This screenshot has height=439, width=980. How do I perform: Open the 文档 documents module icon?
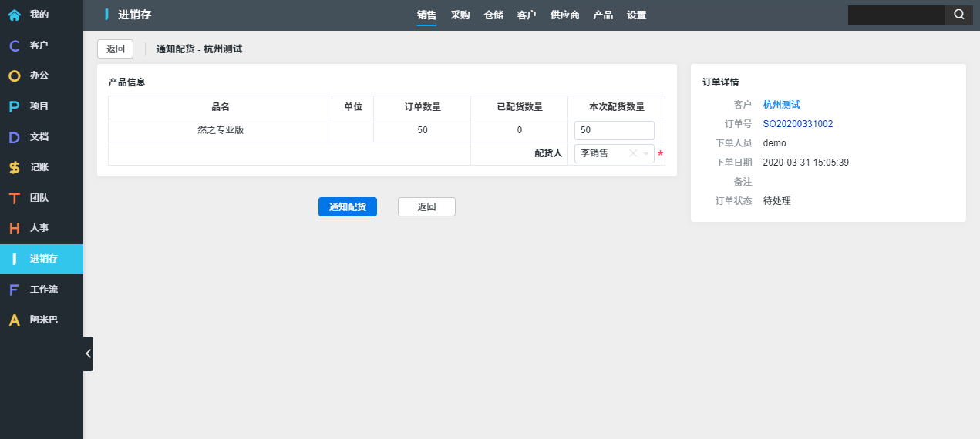tap(14, 137)
